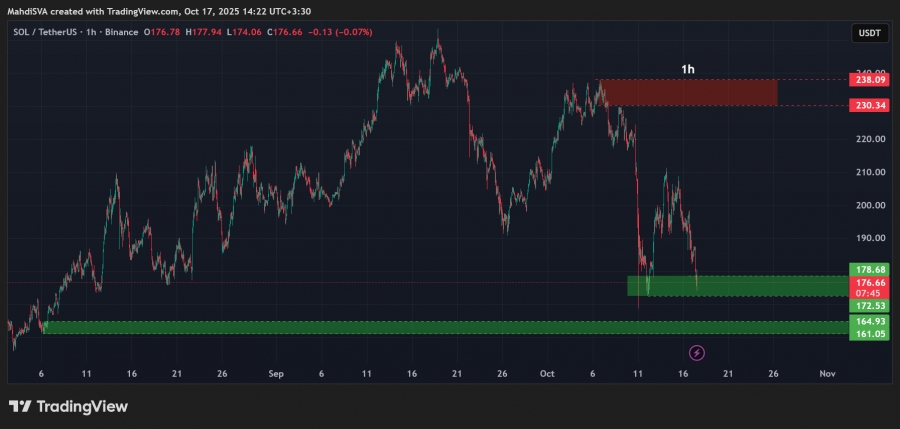Image resolution: width=900 pixels, height=429 pixels.
Task: Click the purple lightning bolt event icon
Action: click(x=697, y=352)
